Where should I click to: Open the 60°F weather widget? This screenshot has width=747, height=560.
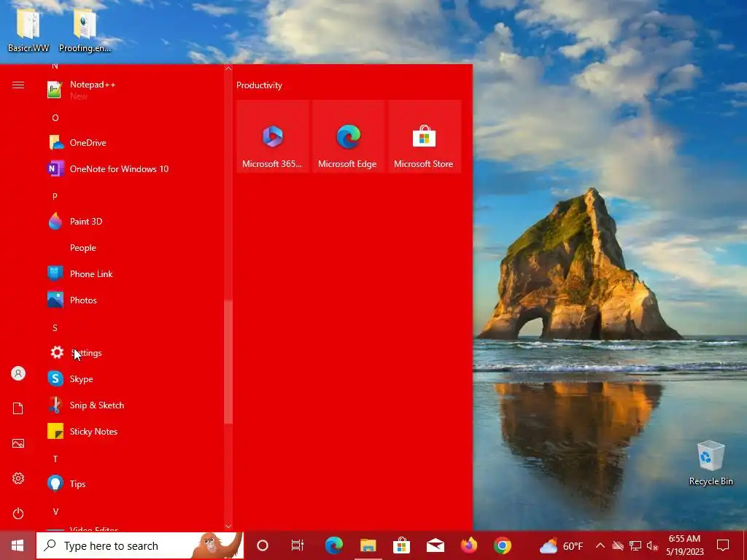pyautogui.click(x=562, y=545)
